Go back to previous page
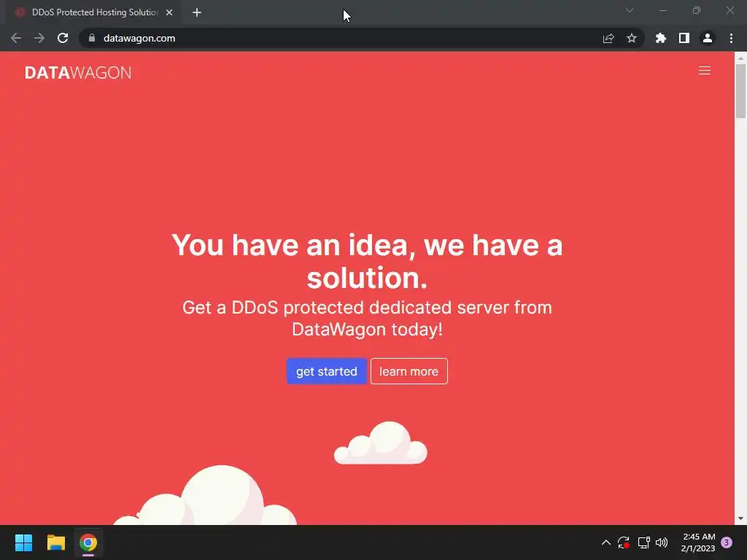 tap(16, 38)
